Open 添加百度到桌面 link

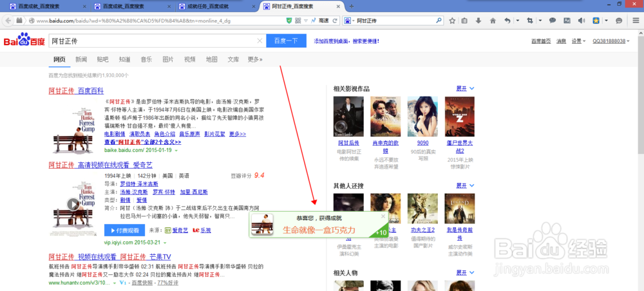pos(346,41)
